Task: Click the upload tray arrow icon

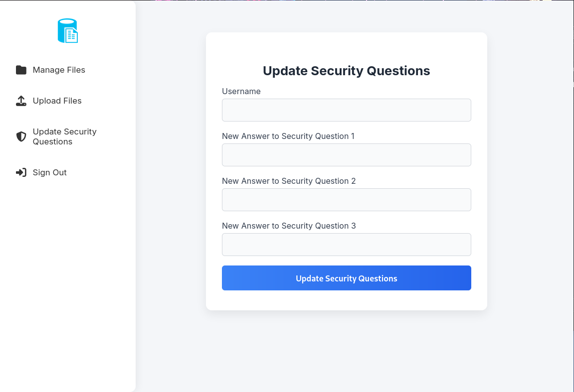Action: (21, 101)
